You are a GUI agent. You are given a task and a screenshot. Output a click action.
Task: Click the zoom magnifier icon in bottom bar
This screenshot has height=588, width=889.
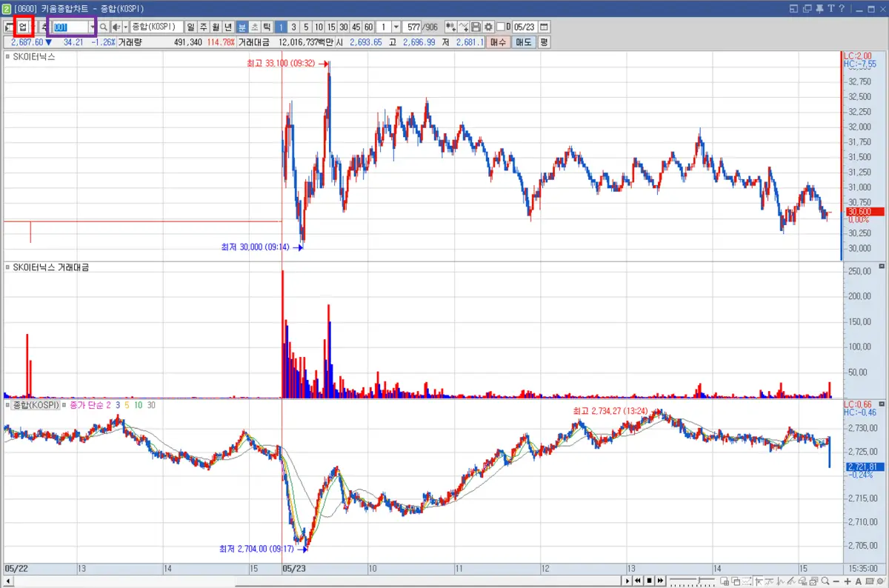(825, 581)
